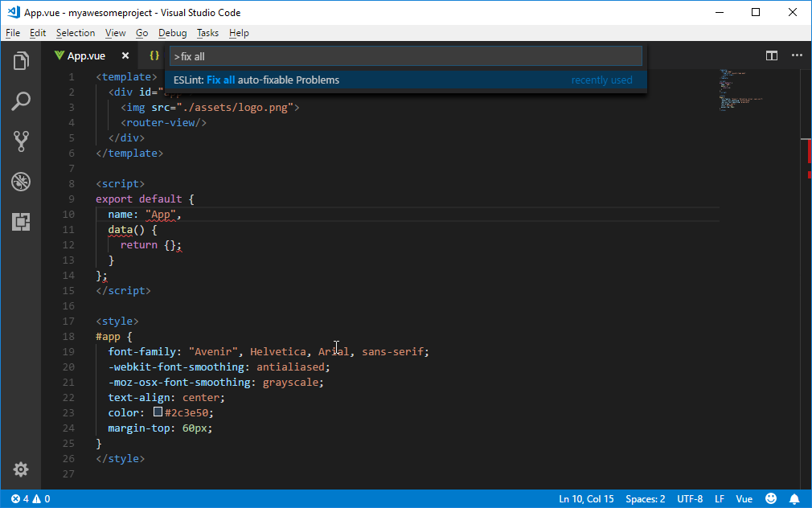The image size is (812, 508).
Task: Open the Debug menu
Action: pyautogui.click(x=172, y=33)
